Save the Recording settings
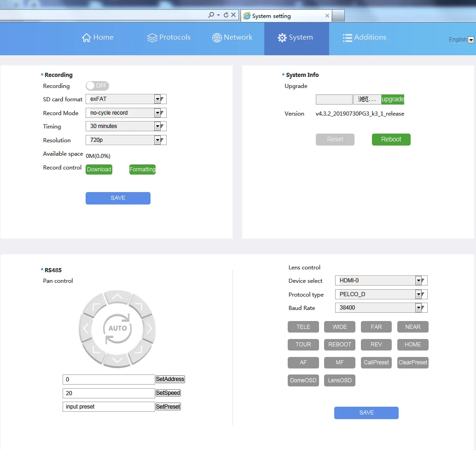 click(118, 198)
